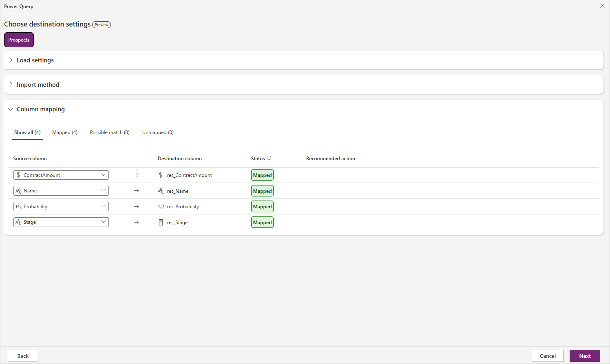Click arrow icon in Name row
This screenshot has width=610, height=364.
(137, 191)
